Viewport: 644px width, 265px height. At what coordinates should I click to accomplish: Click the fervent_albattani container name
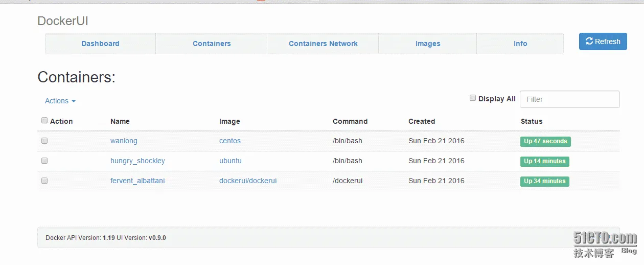tap(137, 181)
